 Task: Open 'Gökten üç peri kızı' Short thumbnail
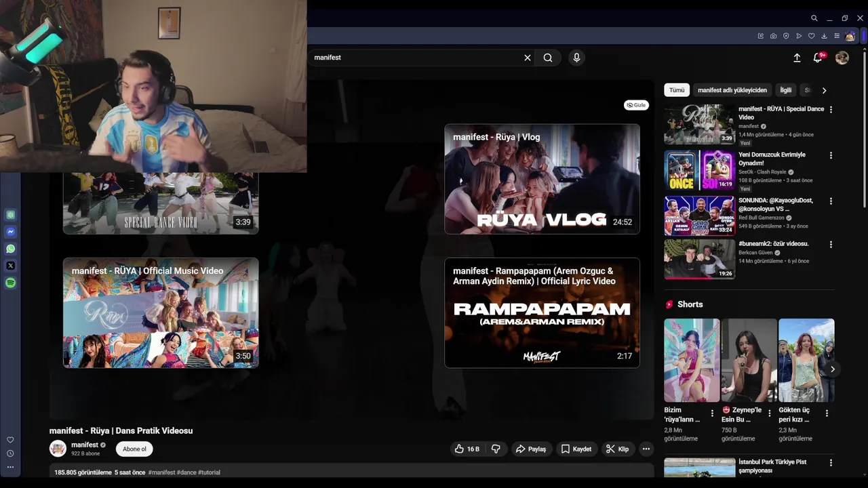point(806,360)
